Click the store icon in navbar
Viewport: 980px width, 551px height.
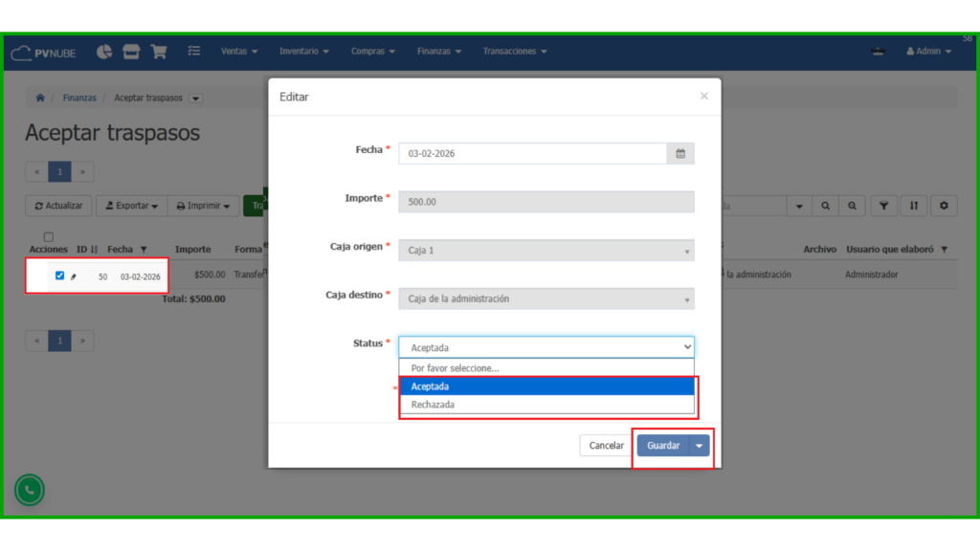pos(131,52)
